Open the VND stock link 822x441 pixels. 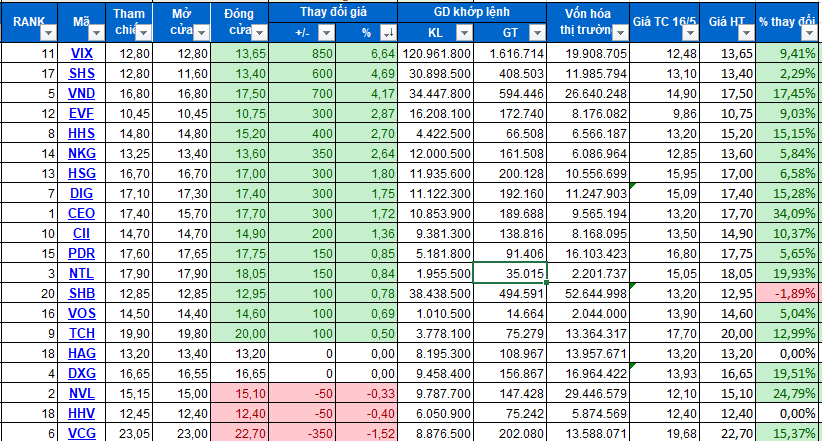point(82,93)
